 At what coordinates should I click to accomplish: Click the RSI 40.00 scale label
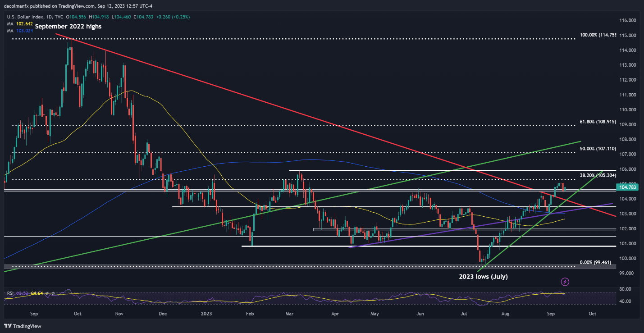[626, 301]
